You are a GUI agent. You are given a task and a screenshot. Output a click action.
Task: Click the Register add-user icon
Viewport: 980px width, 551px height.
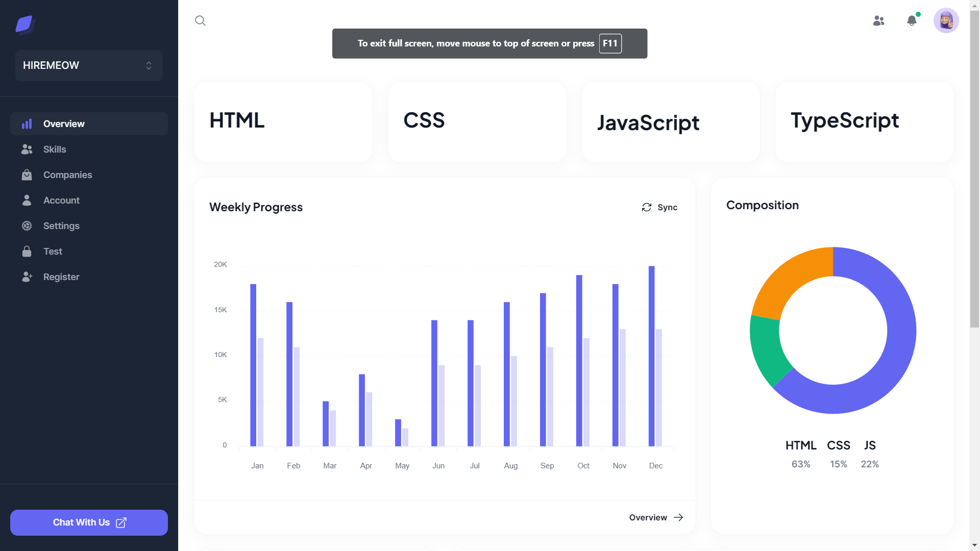click(x=27, y=277)
